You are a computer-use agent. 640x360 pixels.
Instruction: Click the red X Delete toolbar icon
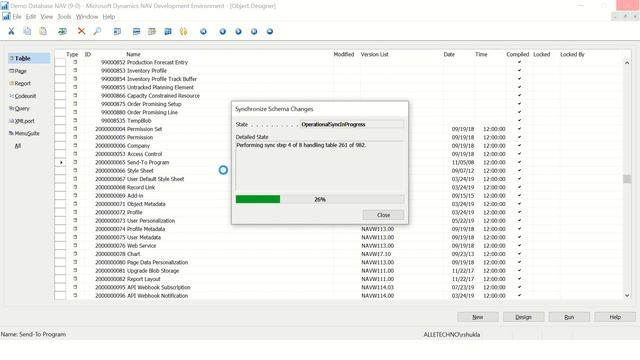click(x=81, y=31)
